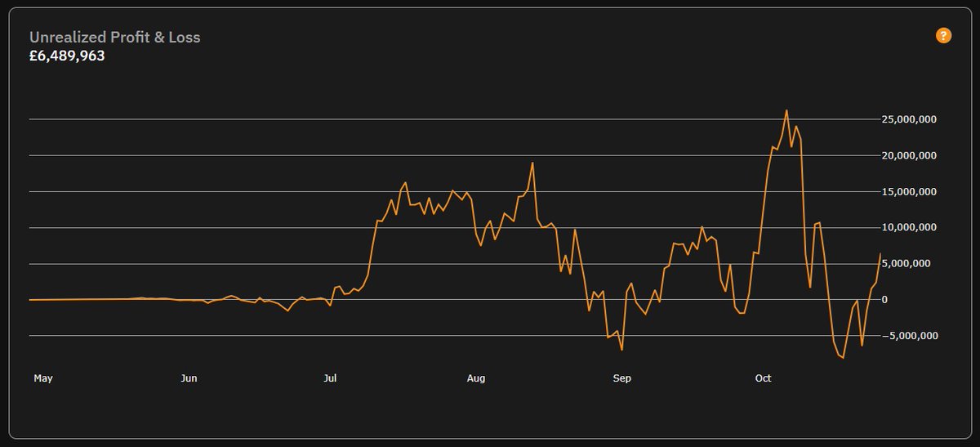
Task: Select the Aug month label
Action: coord(476,378)
